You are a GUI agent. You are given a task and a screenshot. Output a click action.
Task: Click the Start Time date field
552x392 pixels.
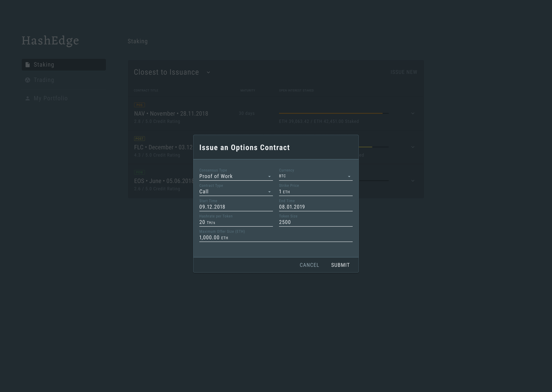click(236, 207)
